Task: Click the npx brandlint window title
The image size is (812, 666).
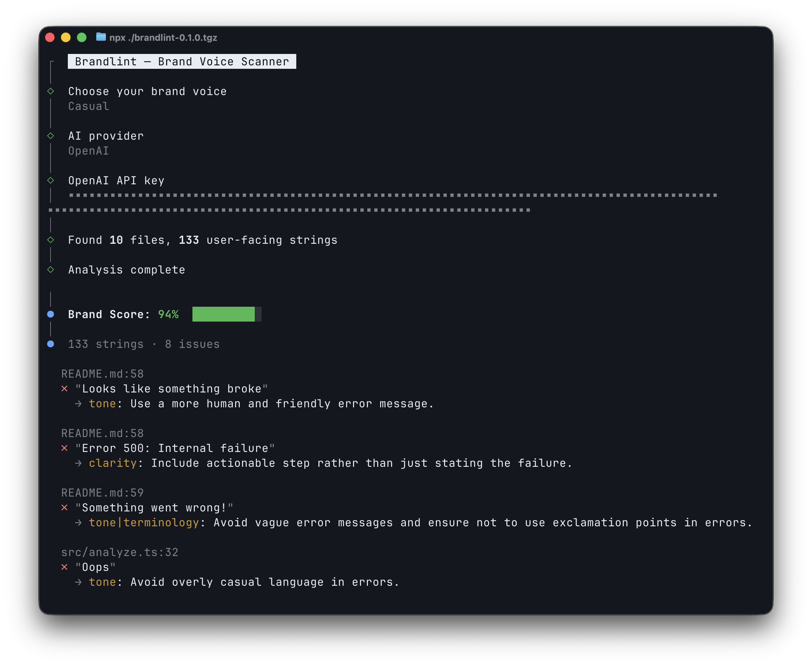Action: tap(163, 38)
